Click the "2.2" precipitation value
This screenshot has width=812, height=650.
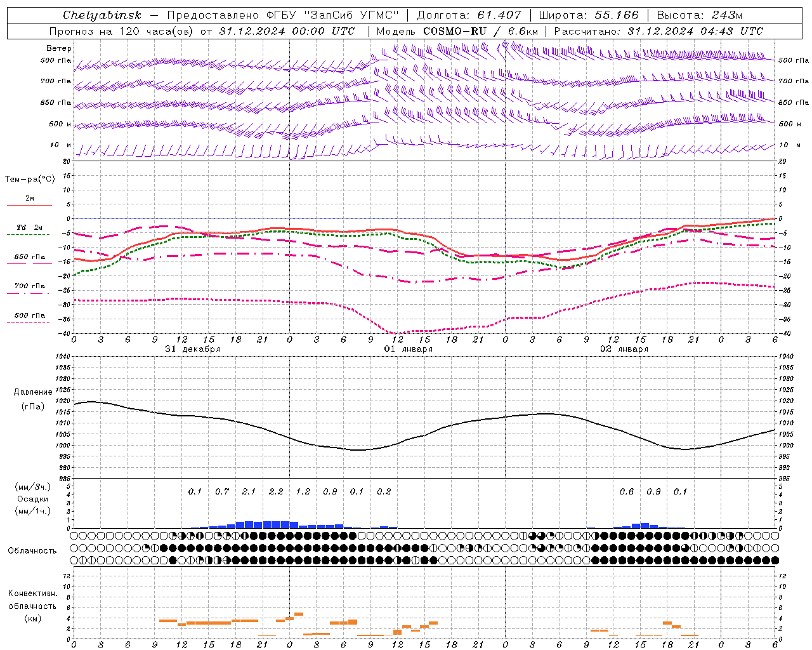click(x=276, y=492)
